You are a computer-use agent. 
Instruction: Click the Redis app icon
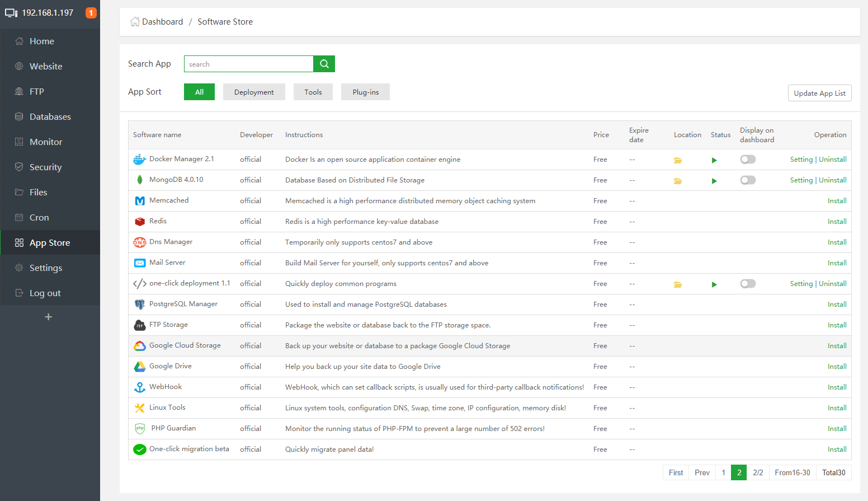[x=139, y=222]
